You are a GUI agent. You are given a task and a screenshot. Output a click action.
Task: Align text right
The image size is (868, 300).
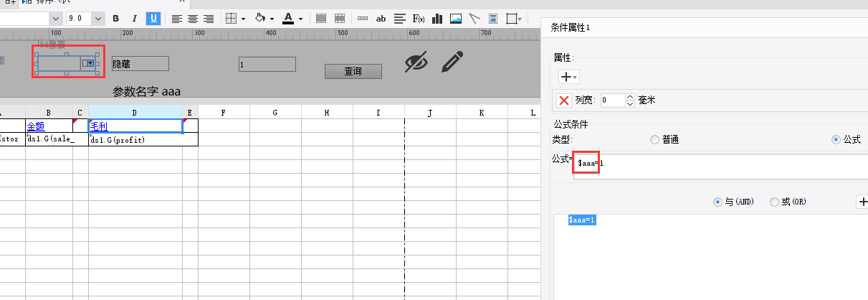(x=209, y=19)
